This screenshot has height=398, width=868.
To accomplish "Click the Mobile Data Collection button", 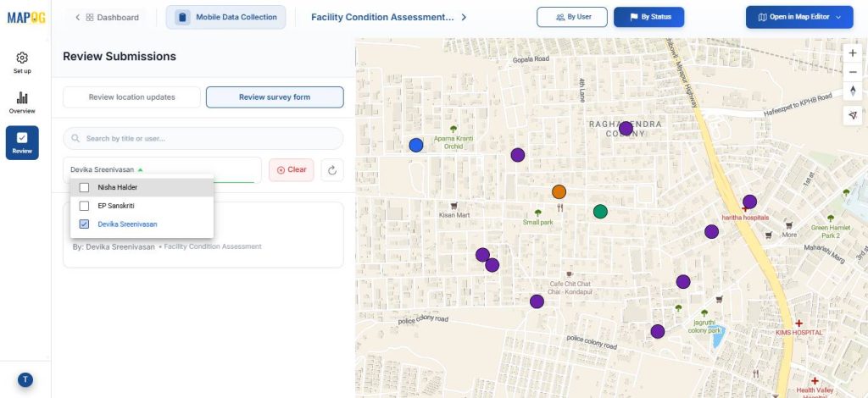I will click(225, 17).
